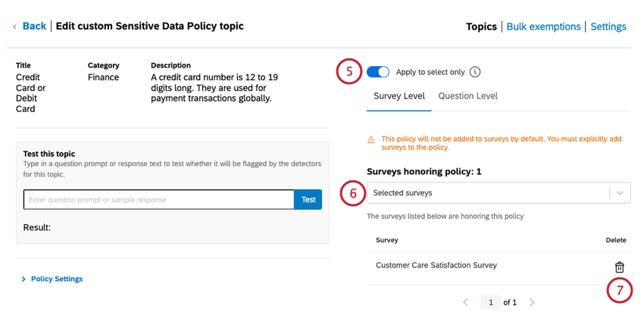The image size is (644, 322).
Task: Toggle the Apply to select only switch
Action: point(377,72)
